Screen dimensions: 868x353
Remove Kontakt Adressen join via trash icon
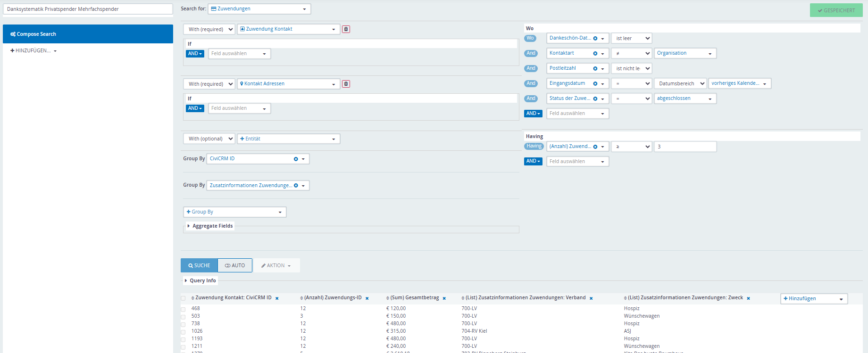click(x=346, y=84)
